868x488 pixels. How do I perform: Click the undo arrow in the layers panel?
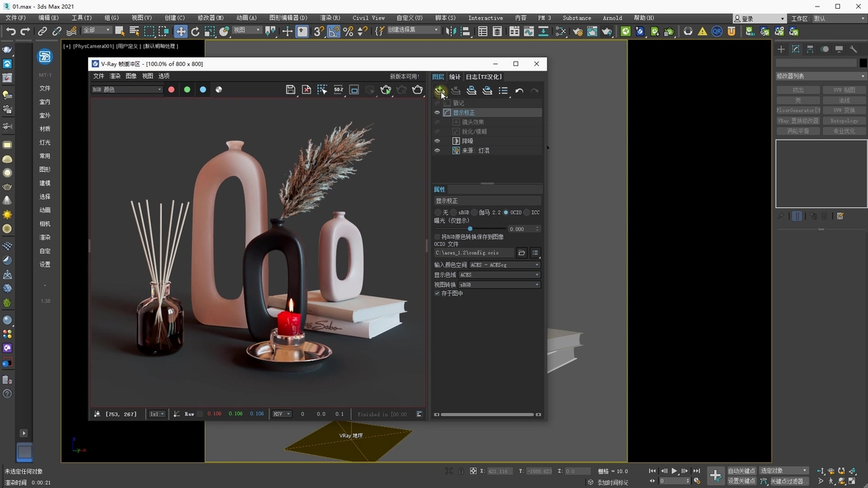(x=519, y=90)
